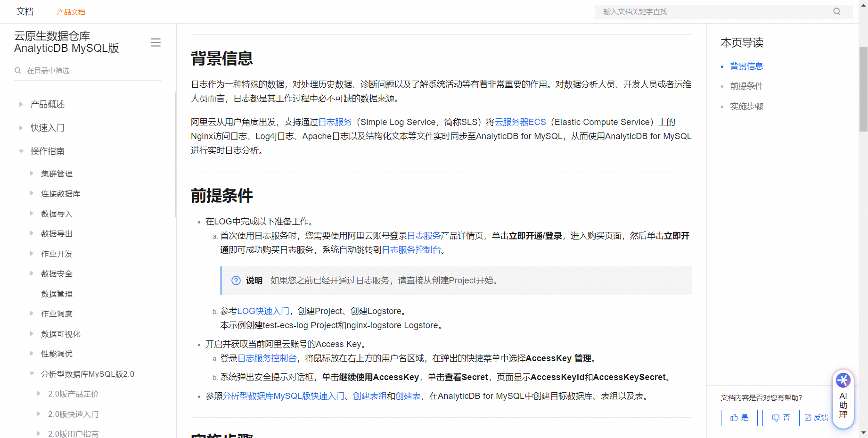Image resolution: width=868 pixels, height=438 pixels.
Task: Expand the 数据安全 arrow
Action: 32,273
